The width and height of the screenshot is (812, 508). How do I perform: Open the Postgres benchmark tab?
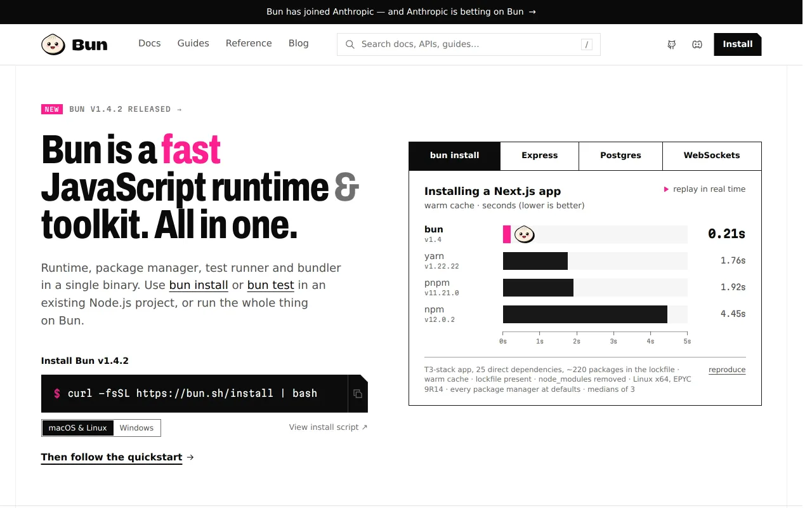(x=620, y=156)
